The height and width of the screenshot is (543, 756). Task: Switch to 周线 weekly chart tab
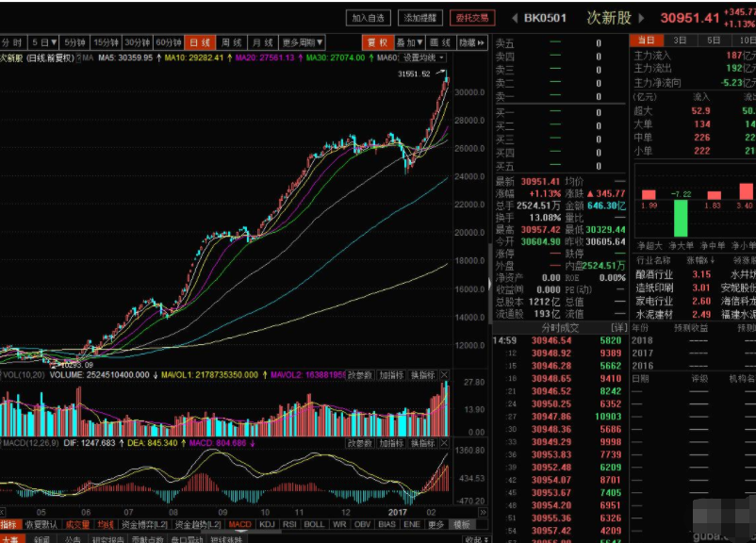coord(232,42)
